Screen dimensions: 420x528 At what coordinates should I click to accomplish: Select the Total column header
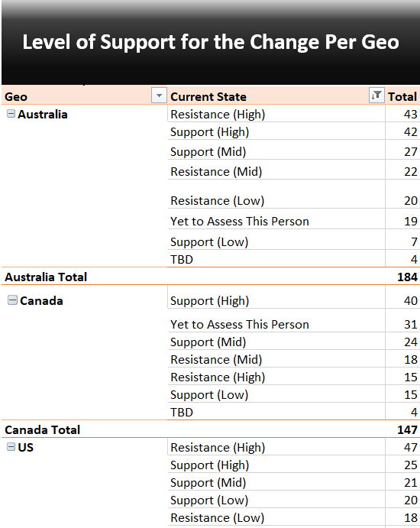coord(402,96)
